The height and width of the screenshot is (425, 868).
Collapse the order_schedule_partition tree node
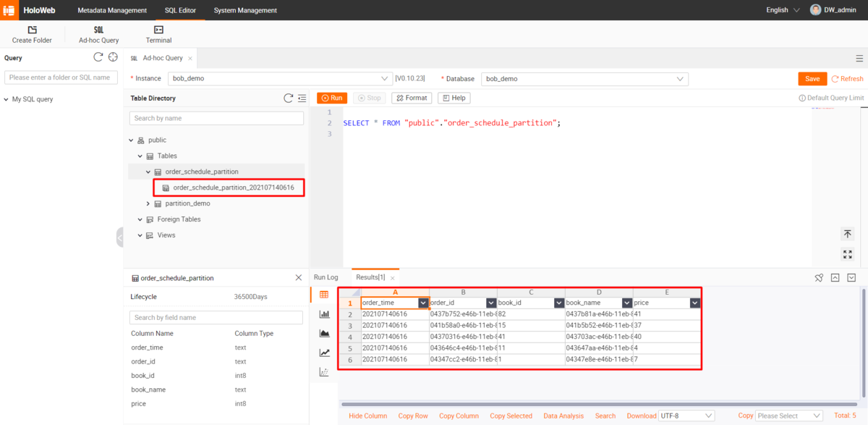[x=148, y=172]
